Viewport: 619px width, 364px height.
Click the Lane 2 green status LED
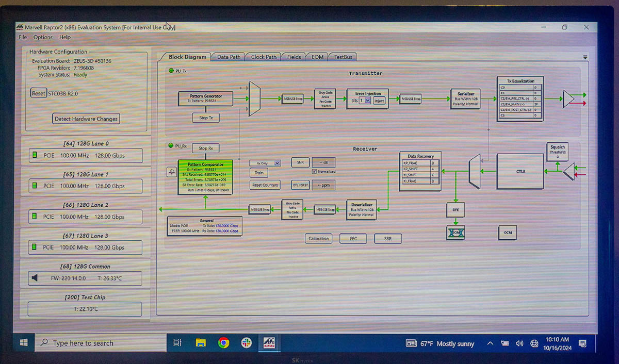click(35, 217)
